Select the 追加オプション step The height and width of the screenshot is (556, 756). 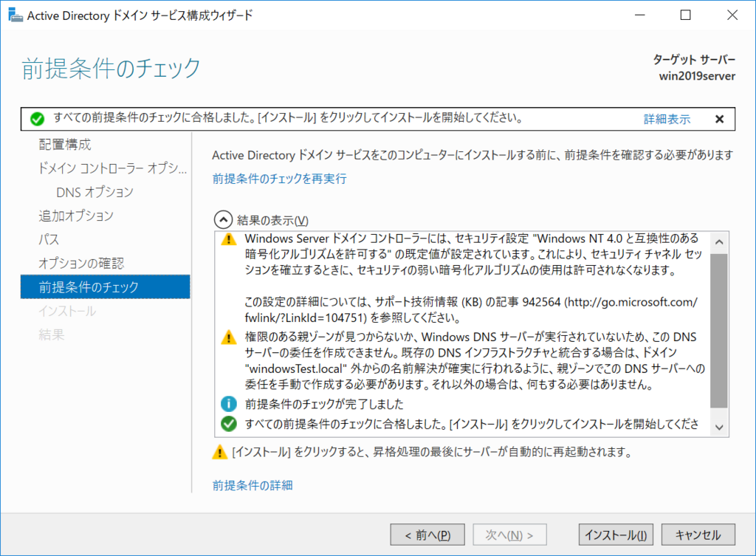tap(76, 216)
